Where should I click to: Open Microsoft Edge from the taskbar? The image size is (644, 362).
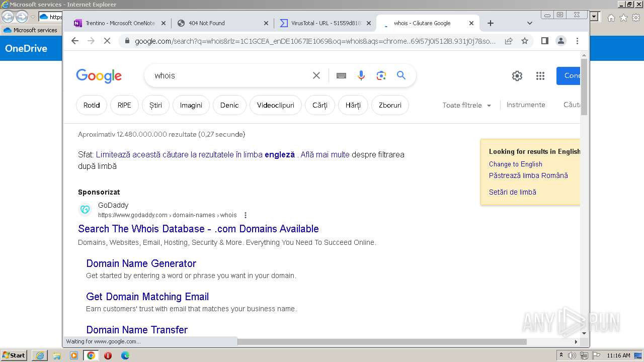click(125, 355)
